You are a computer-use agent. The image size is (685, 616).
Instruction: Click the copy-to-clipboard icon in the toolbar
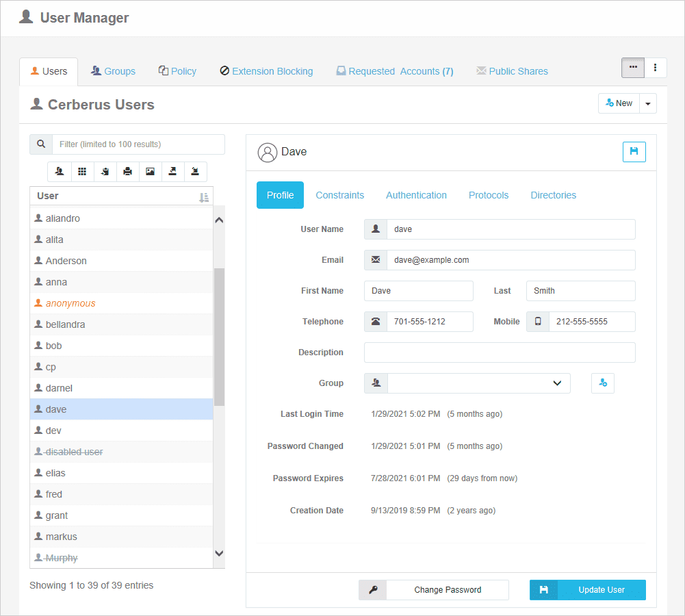coord(105,172)
